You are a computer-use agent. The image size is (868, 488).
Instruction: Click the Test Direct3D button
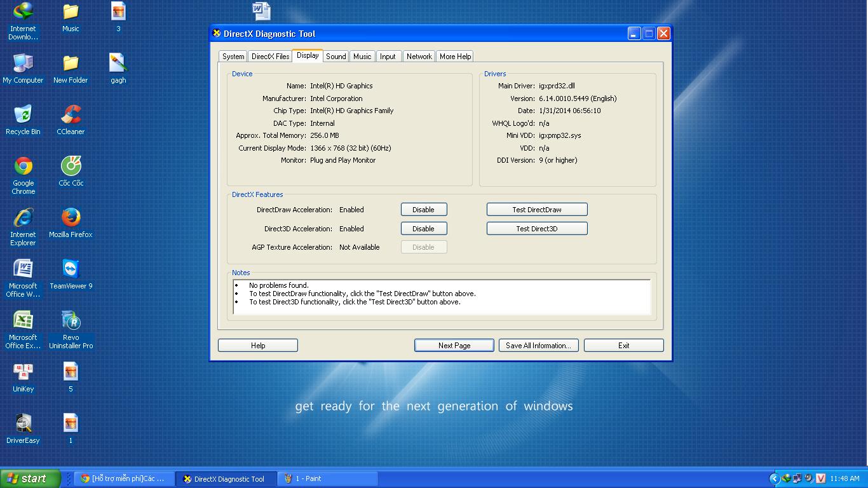536,229
